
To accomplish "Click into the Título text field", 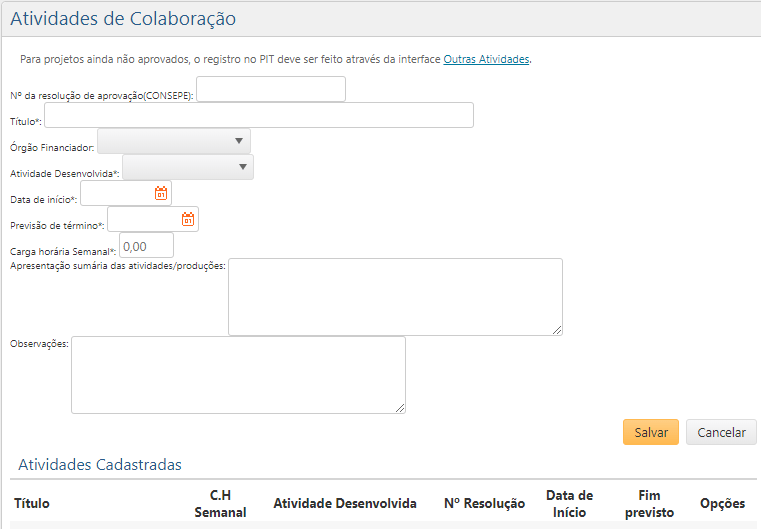I will click(x=258, y=115).
